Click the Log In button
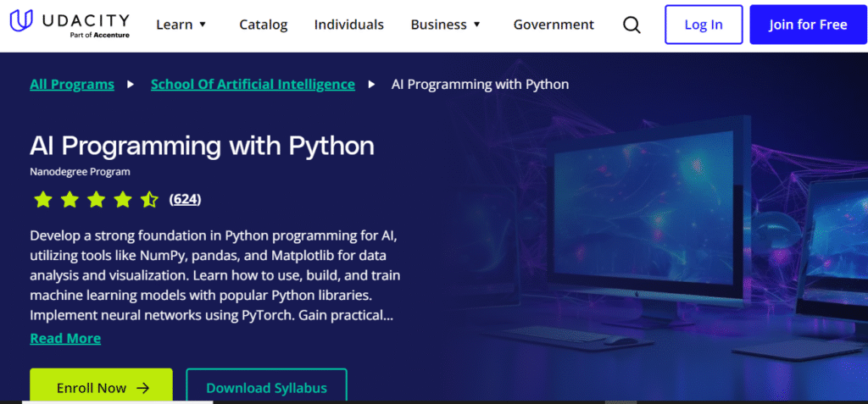The image size is (868, 404). click(703, 25)
